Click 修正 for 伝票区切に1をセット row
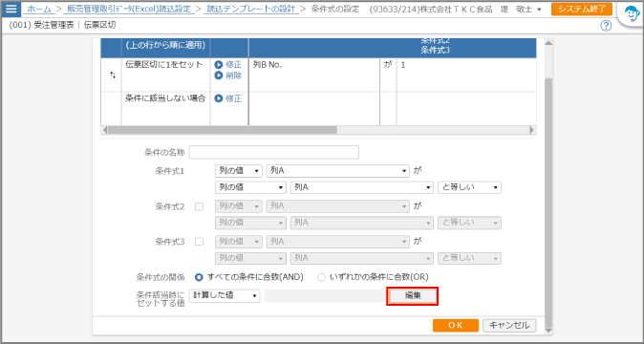Image resolution: width=644 pixels, height=344 pixels. [228, 65]
